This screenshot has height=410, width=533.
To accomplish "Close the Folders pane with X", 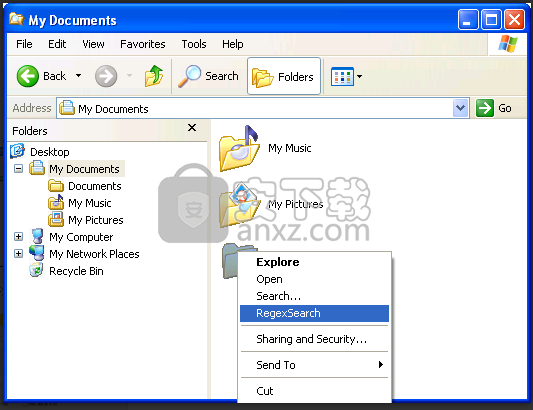I will [x=192, y=128].
